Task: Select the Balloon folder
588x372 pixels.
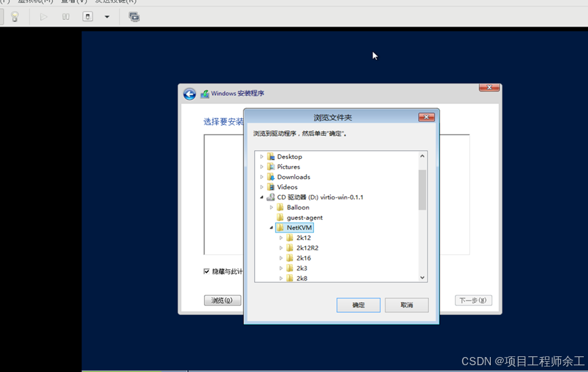Action: pyautogui.click(x=298, y=207)
